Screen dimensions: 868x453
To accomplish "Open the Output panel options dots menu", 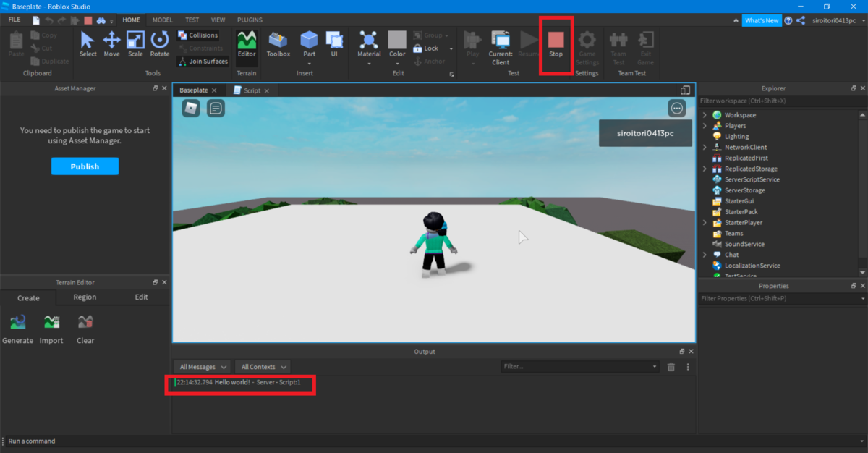I will point(688,367).
